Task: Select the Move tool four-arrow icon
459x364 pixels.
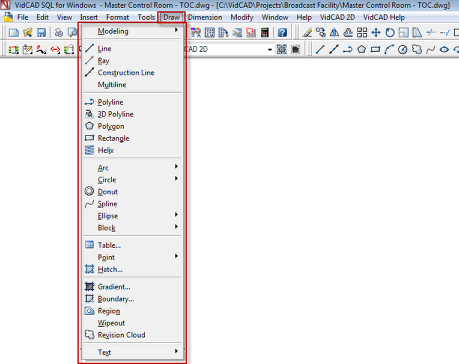Action: tap(376, 32)
